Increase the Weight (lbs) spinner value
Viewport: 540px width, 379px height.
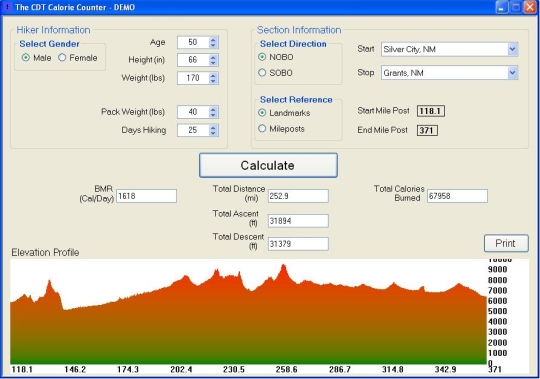tap(213, 75)
